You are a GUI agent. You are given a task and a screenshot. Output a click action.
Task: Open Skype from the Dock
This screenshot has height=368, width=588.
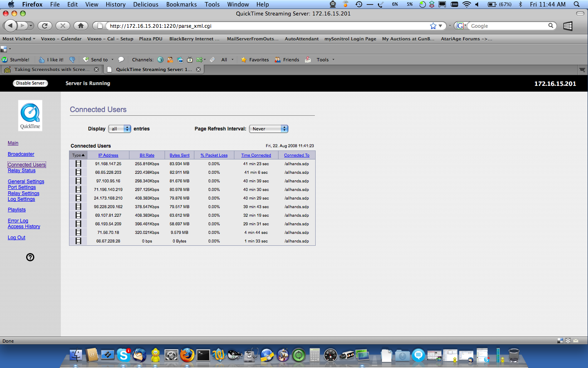coord(123,355)
